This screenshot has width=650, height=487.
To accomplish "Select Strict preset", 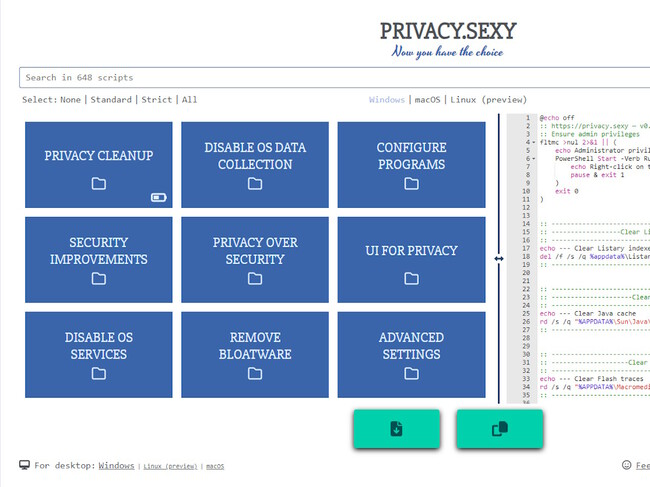I will (157, 100).
